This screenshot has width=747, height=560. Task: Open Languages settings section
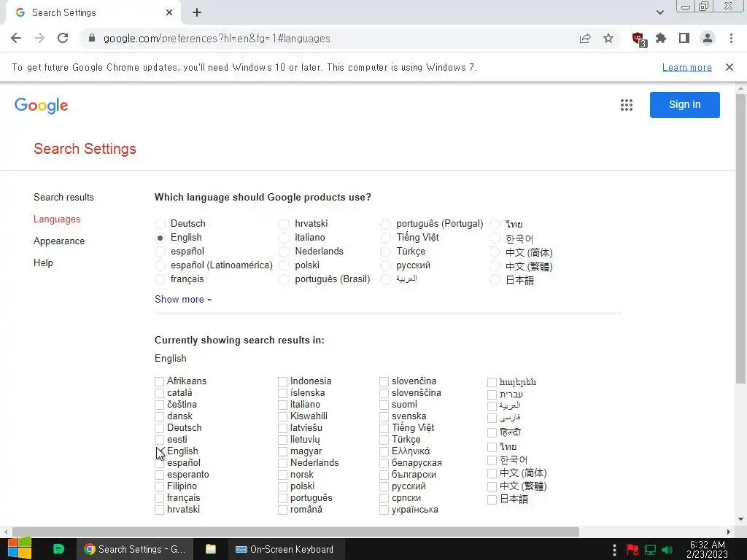point(57,219)
